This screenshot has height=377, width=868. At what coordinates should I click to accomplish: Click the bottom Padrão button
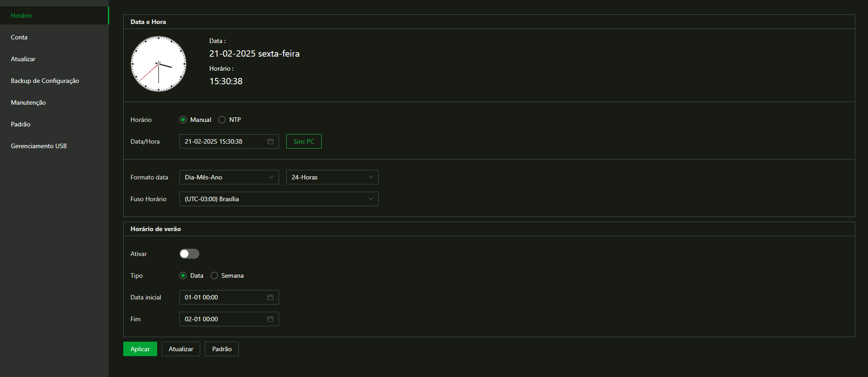tap(222, 349)
